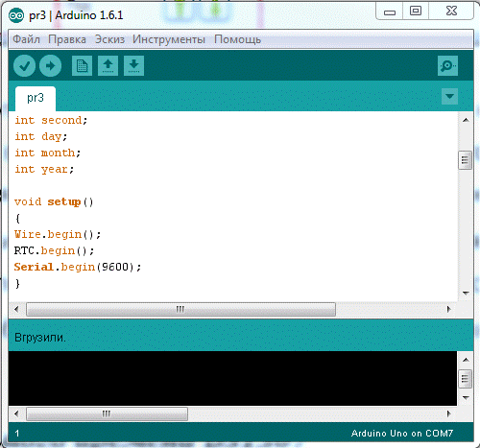
Task: Open the Инструменты menu
Action: click(169, 39)
